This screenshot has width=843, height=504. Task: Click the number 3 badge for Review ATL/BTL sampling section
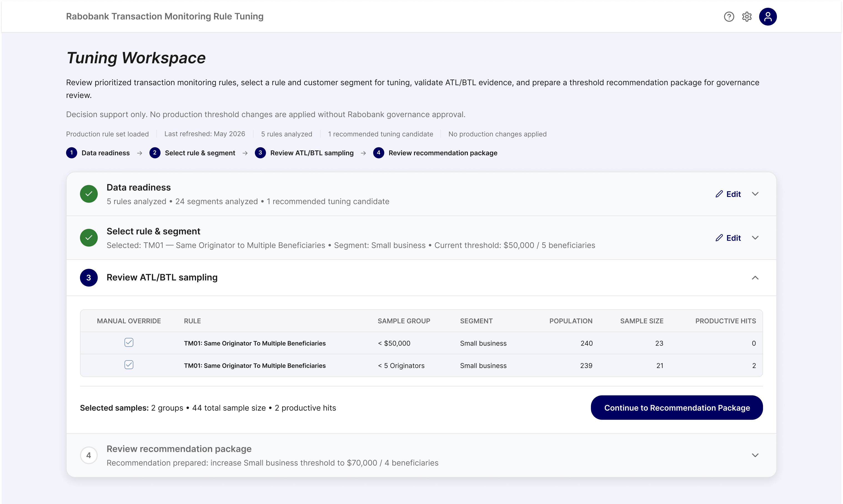pyautogui.click(x=89, y=278)
